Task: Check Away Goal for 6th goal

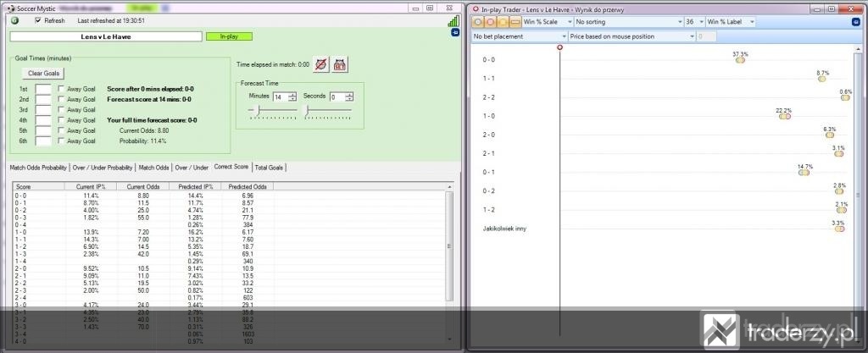Action: [61, 141]
